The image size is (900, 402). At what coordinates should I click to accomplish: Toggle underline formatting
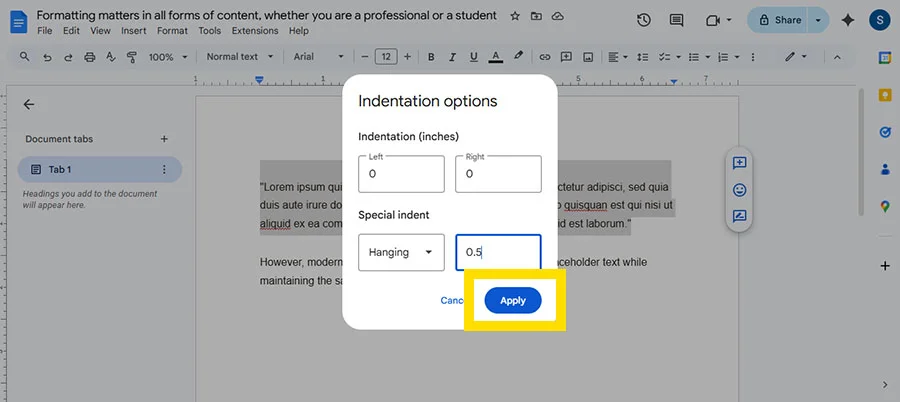tap(474, 57)
